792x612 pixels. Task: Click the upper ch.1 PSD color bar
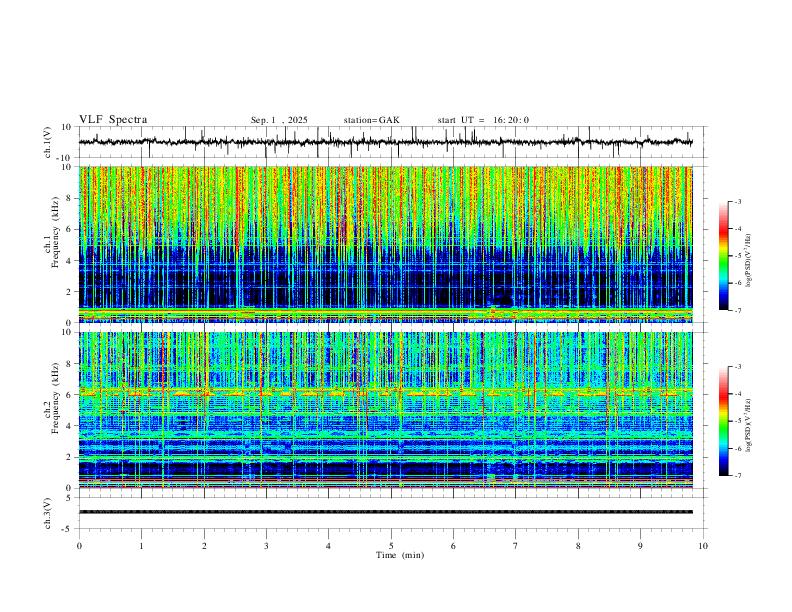724,256
